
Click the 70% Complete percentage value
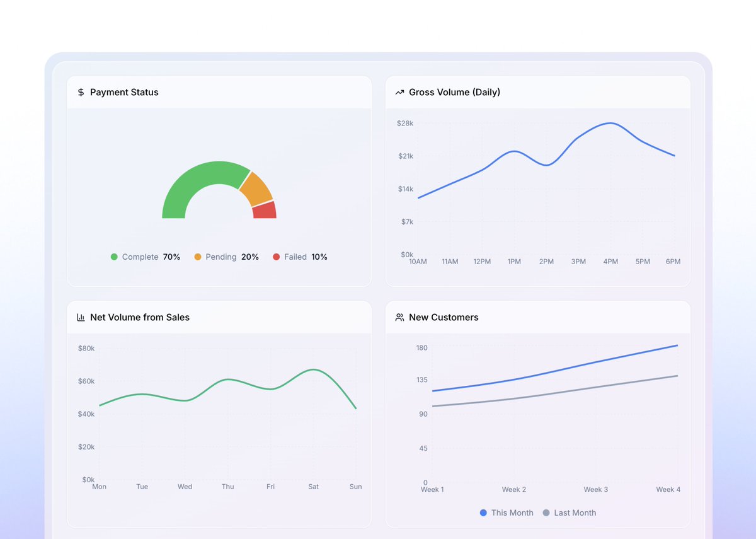171,257
